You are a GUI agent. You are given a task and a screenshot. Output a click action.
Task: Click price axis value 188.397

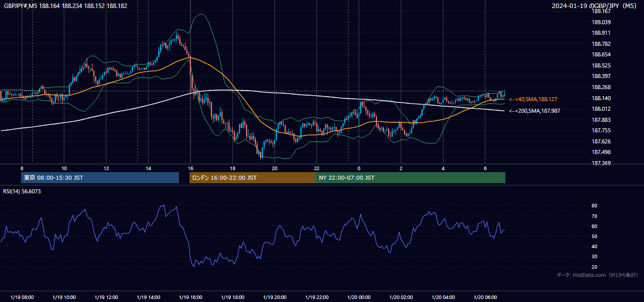[601, 76]
